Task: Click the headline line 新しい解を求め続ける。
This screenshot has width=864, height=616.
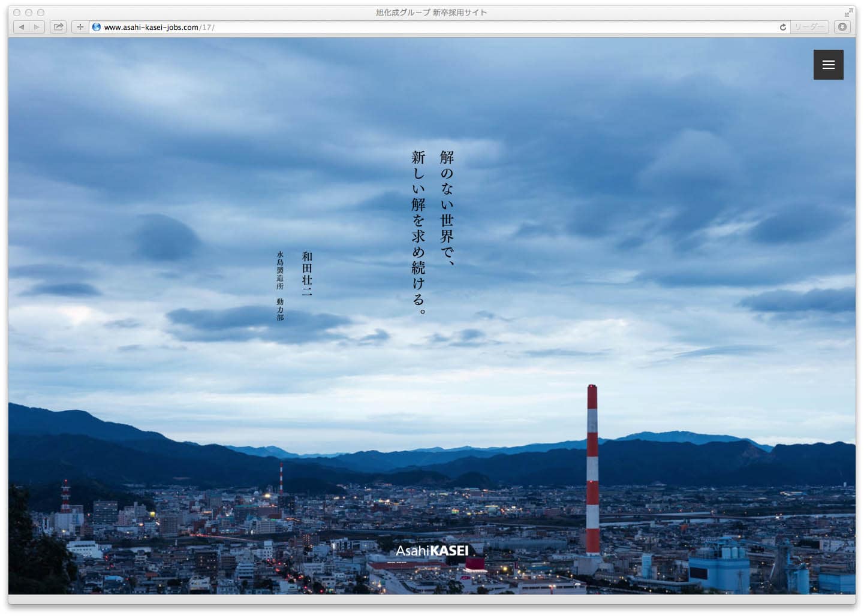Action: (419, 232)
